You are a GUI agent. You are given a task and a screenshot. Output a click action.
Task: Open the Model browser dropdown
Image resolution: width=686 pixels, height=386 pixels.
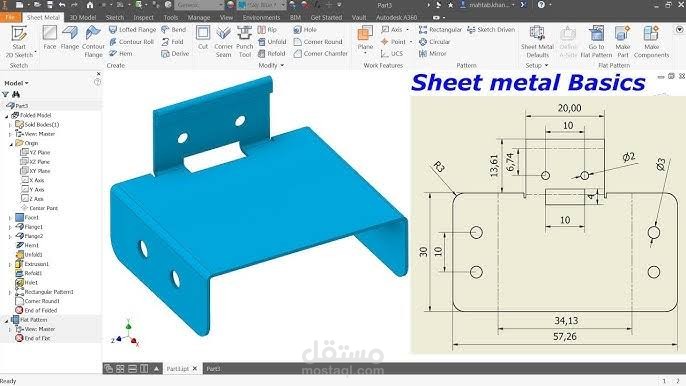point(16,83)
